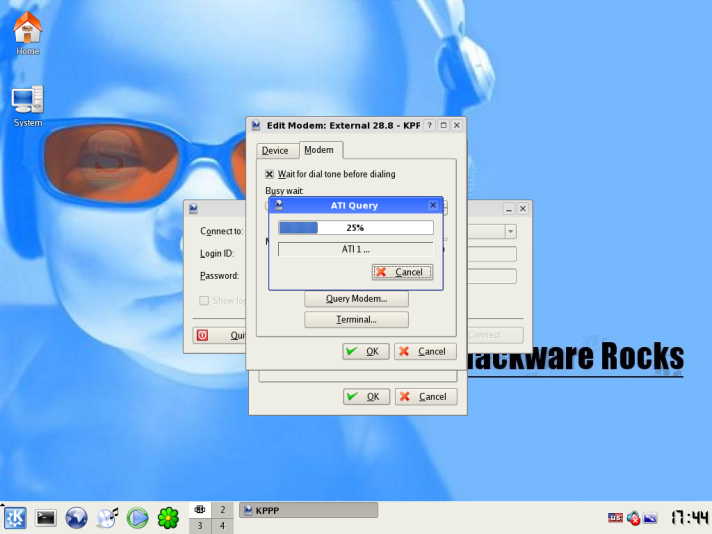Launch the media player play icon
Viewport: 712px width, 534px height.
(x=138, y=518)
